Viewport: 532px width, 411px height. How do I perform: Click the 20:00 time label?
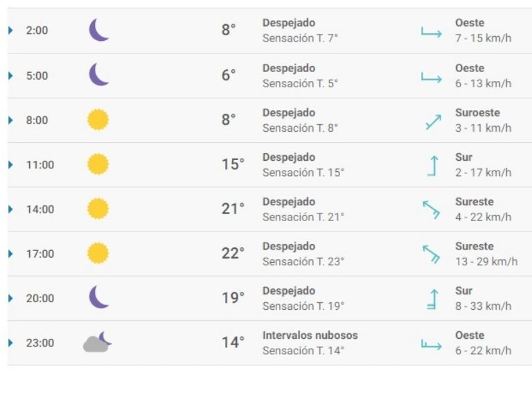point(39,298)
